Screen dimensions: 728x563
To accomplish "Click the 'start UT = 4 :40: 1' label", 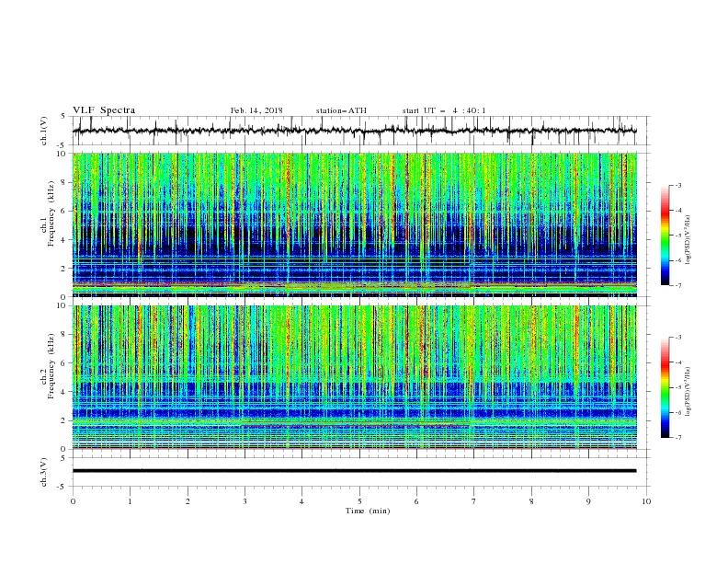I will (444, 110).
